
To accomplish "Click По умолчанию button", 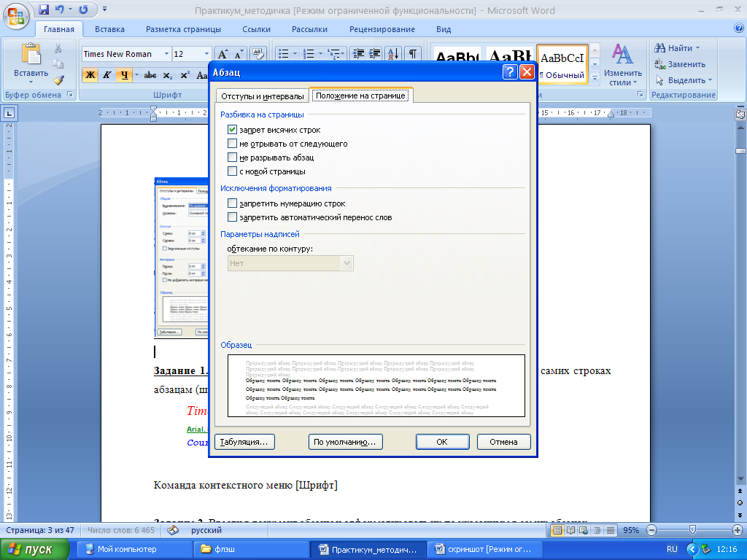I will click(345, 442).
